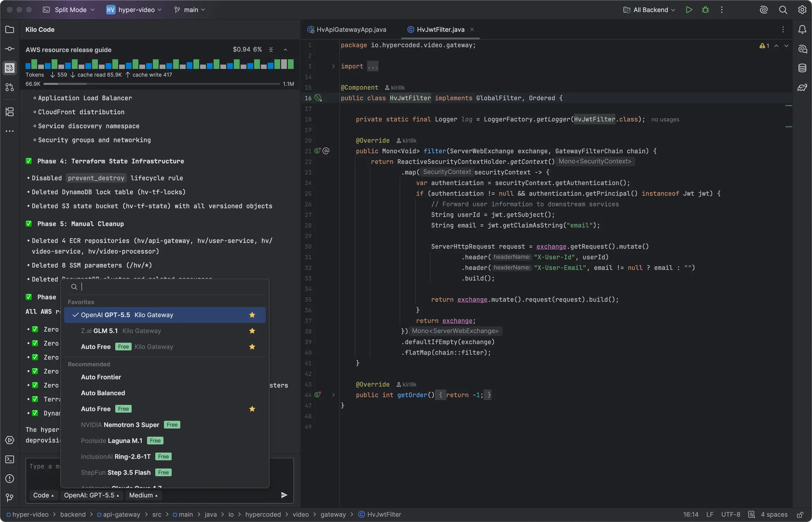Open editor tabs options menu

(783, 30)
